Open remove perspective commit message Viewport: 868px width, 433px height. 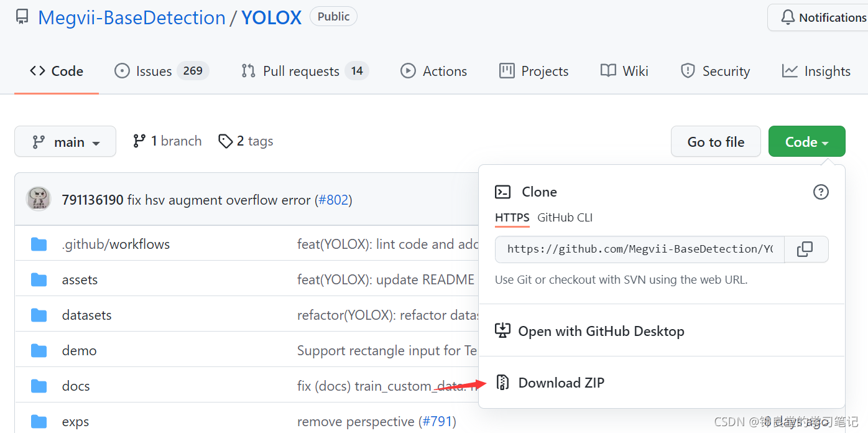point(356,421)
